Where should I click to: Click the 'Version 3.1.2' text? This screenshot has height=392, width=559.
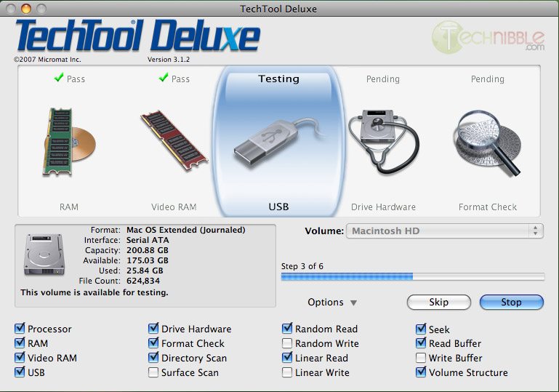(169, 60)
